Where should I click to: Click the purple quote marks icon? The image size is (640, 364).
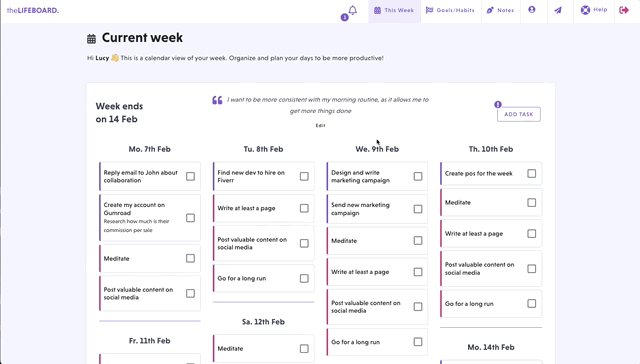click(217, 100)
